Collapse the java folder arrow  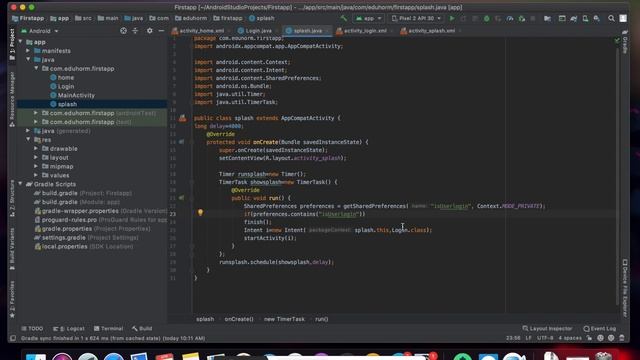(x=28, y=60)
